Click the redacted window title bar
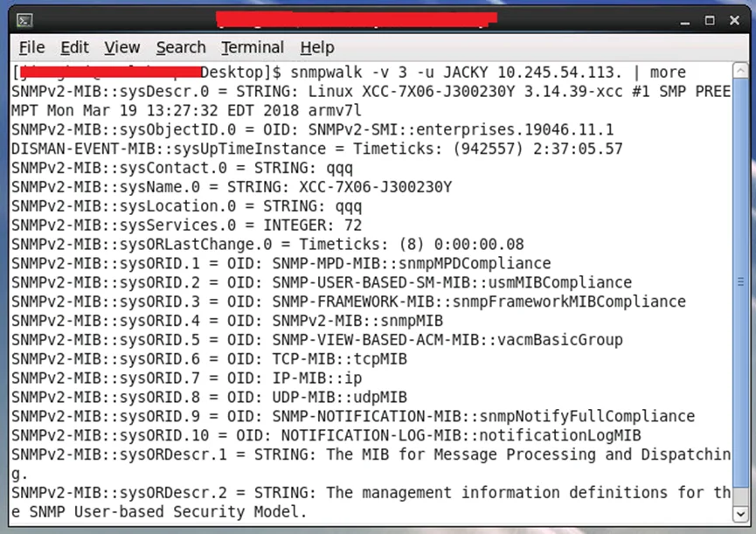The height and width of the screenshot is (534, 756). pos(357,19)
